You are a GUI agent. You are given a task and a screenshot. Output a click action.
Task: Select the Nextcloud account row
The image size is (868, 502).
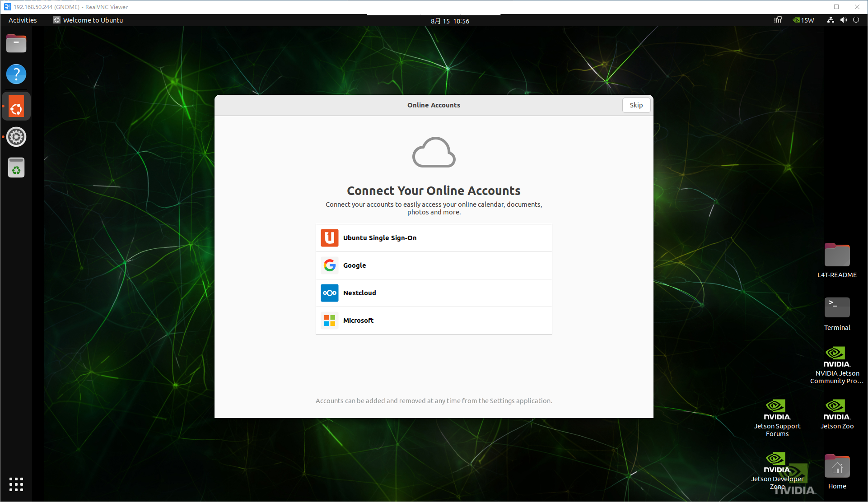[x=434, y=293]
